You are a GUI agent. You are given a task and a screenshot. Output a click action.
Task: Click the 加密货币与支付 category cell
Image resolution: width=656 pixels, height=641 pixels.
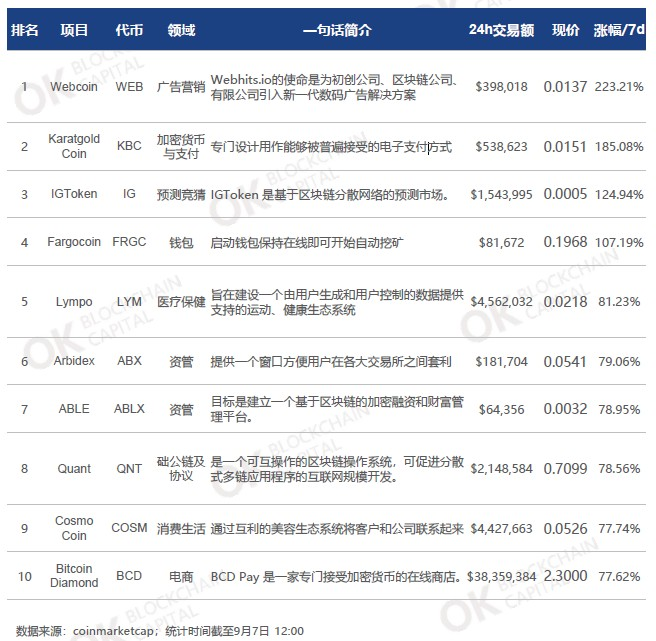coord(181,146)
